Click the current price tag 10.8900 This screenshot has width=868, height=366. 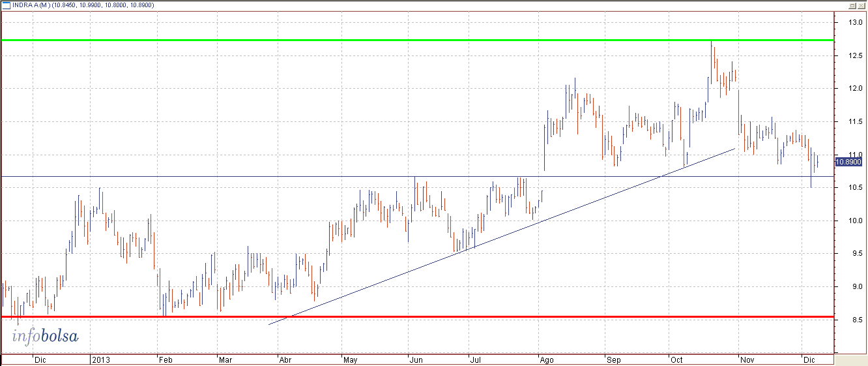(x=848, y=161)
